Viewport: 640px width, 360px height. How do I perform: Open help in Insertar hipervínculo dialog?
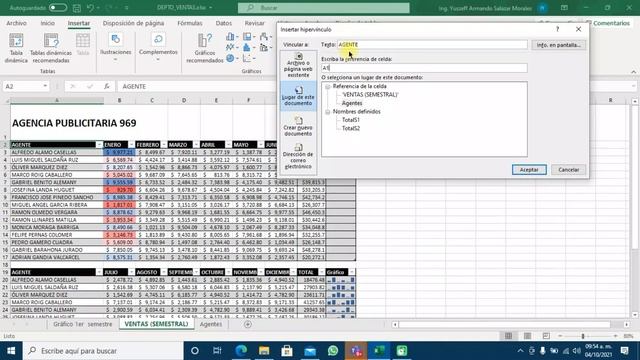[557, 29]
